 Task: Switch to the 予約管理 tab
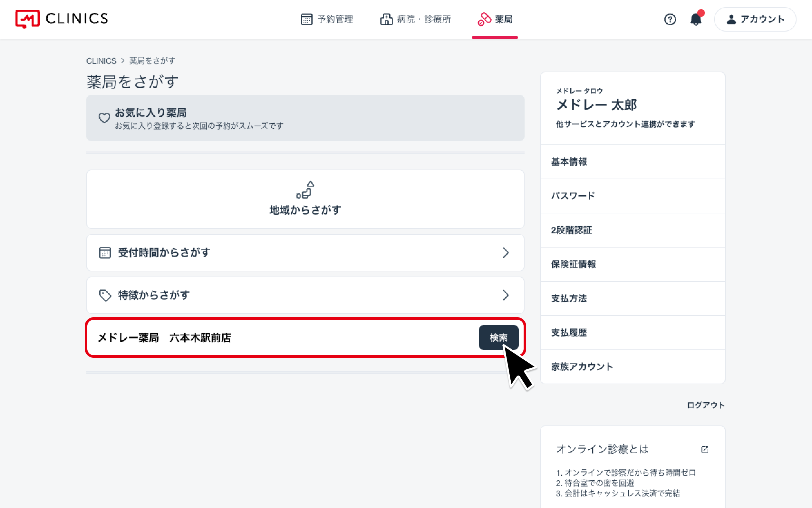coord(327,19)
